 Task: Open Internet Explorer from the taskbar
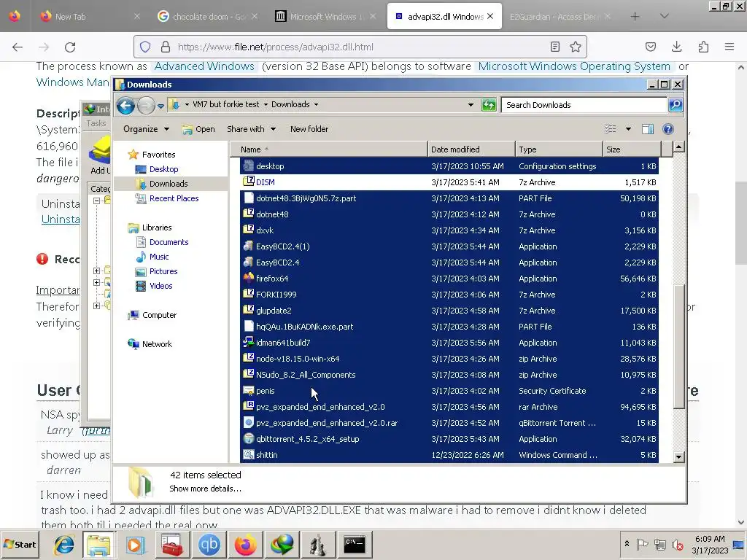coord(64,545)
